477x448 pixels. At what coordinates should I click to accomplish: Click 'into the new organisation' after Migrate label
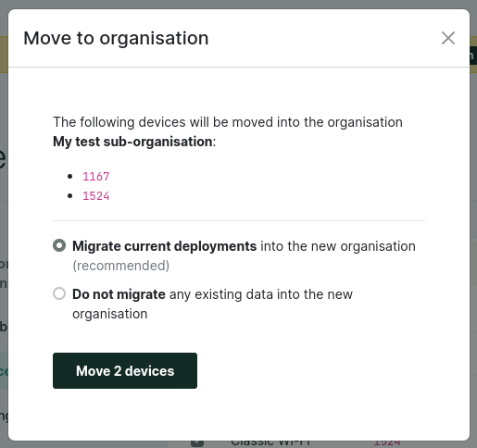(x=338, y=246)
